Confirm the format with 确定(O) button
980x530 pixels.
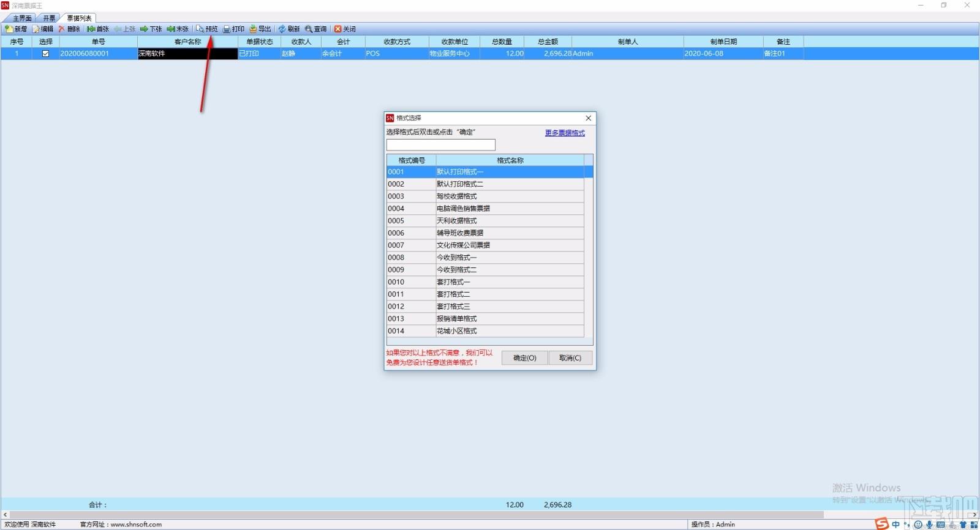coord(525,358)
